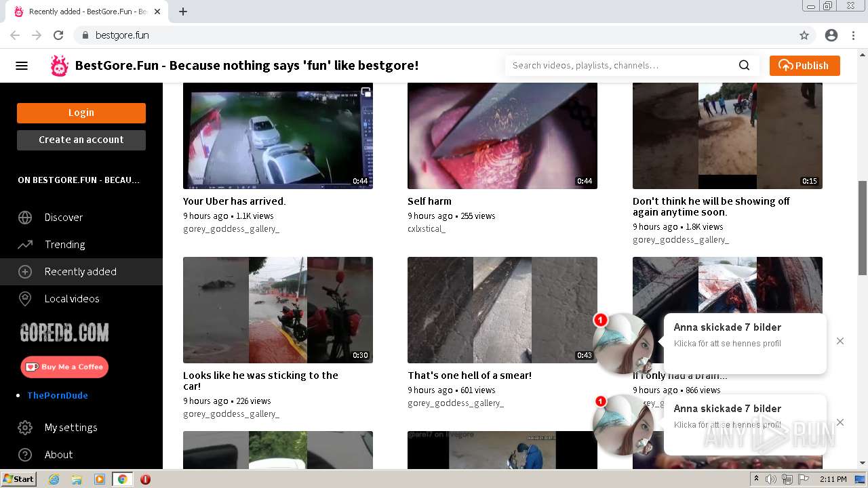The width and height of the screenshot is (868, 488).
Task: Click the Trending arrow icon
Action: click(x=25, y=245)
